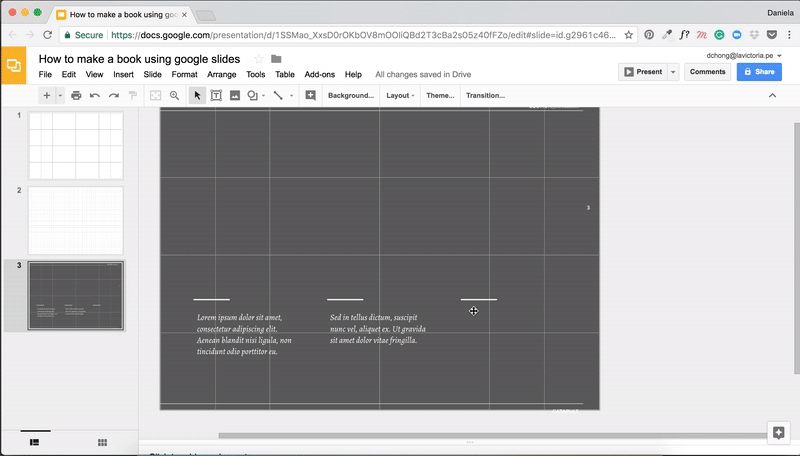Image resolution: width=800 pixels, height=456 pixels.
Task: Select the zoom magnifier tool
Action: click(174, 95)
